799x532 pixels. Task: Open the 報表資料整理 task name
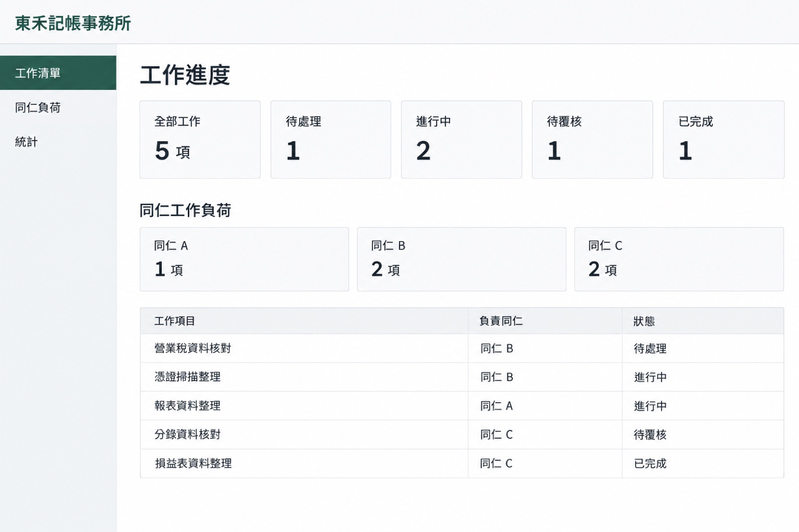[188, 406]
